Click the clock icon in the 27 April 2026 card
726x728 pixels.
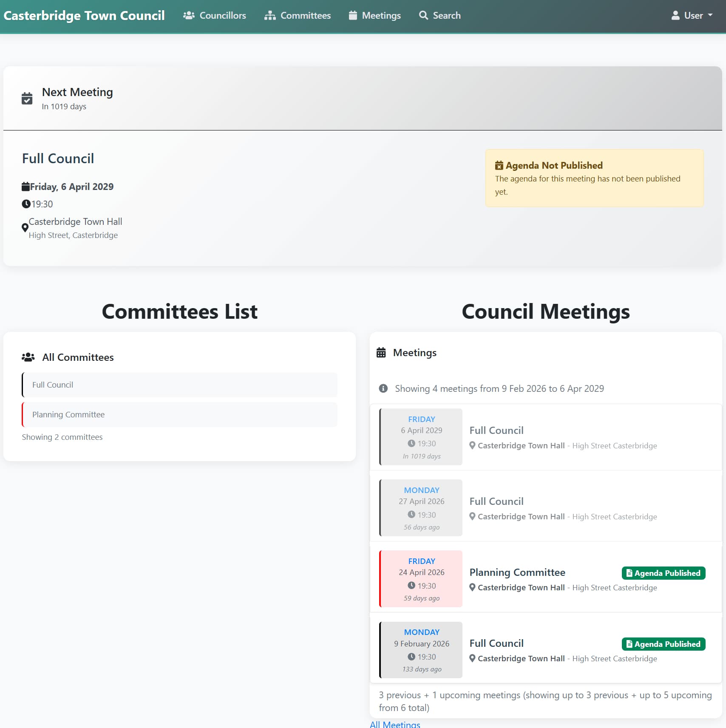coord(411,515)
